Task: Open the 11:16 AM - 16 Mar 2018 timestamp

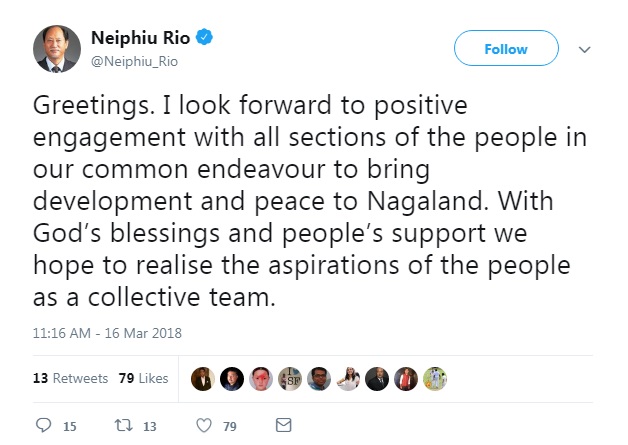Action: pos(107,333)
